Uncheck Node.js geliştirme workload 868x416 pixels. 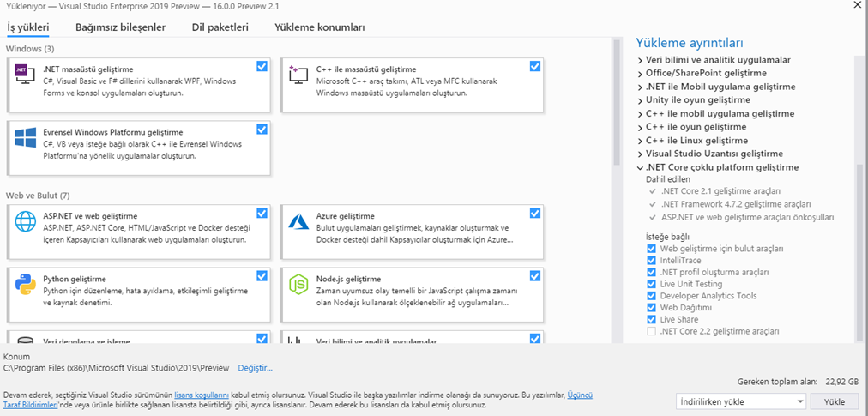click(x=534, y=276)
